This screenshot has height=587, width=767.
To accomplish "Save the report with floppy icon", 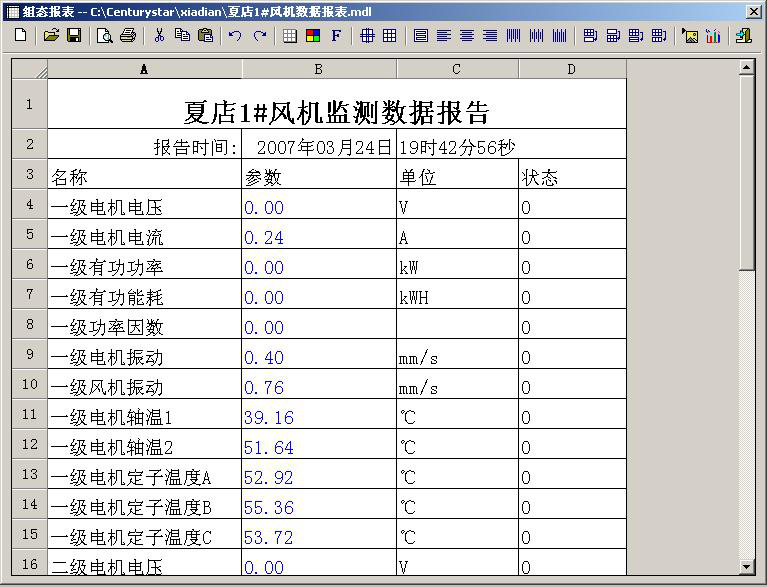I will pyautogui.click(x=73, y=36).
